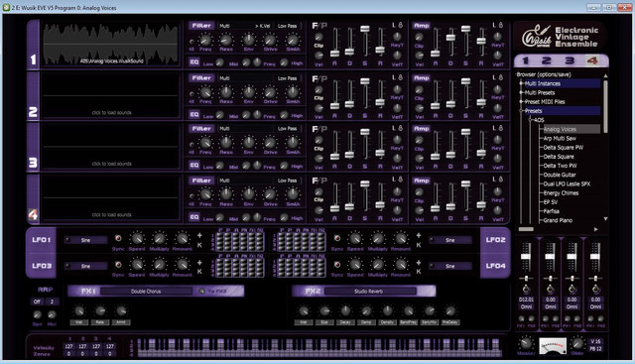Adjust the layer 4 filter Drive knob
Viewport: 635px width, 364px height.
pos(270,194)
